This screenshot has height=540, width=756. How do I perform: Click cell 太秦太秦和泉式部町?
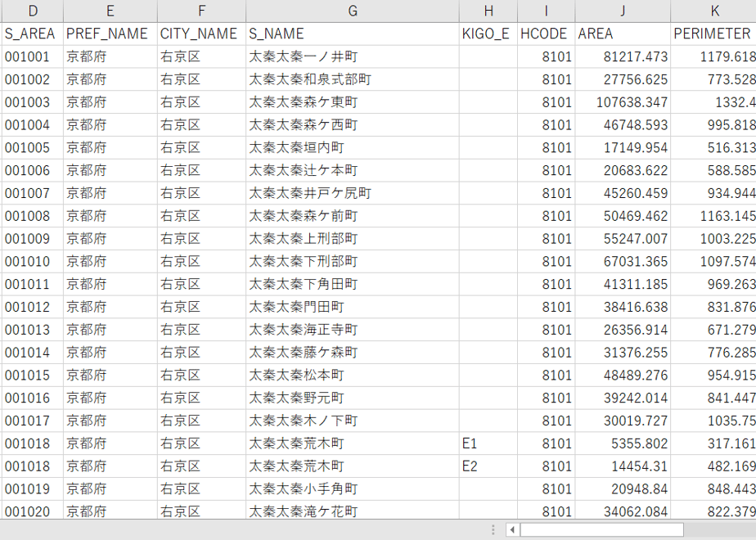pos(353,79)
